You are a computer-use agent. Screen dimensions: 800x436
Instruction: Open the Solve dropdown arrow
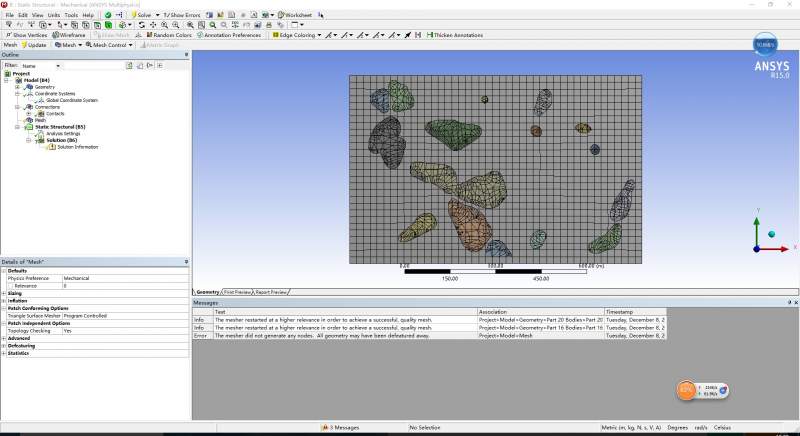(x=157, y=15)
